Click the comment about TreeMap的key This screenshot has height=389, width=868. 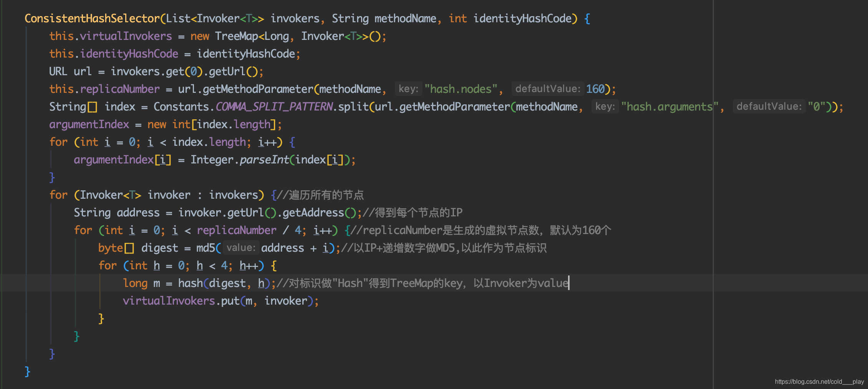click(422, 283)
